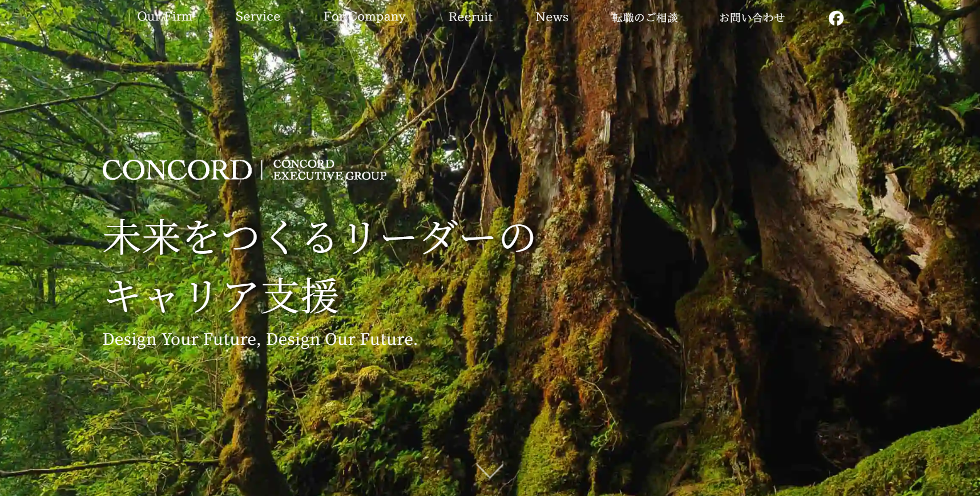Go to the For Company page
This screenshot has height=496, width=980.
coord(364,17)
